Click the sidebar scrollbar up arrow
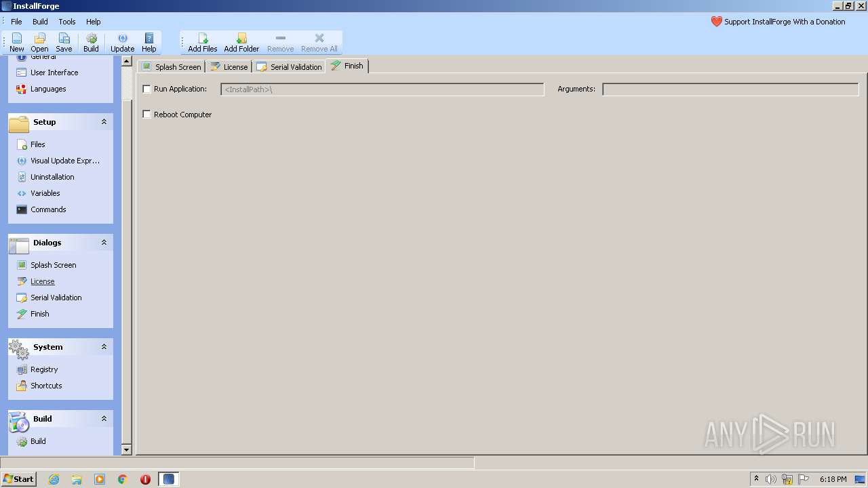The height and width of the screenshot is (488, 868). (x=126, y=61)
